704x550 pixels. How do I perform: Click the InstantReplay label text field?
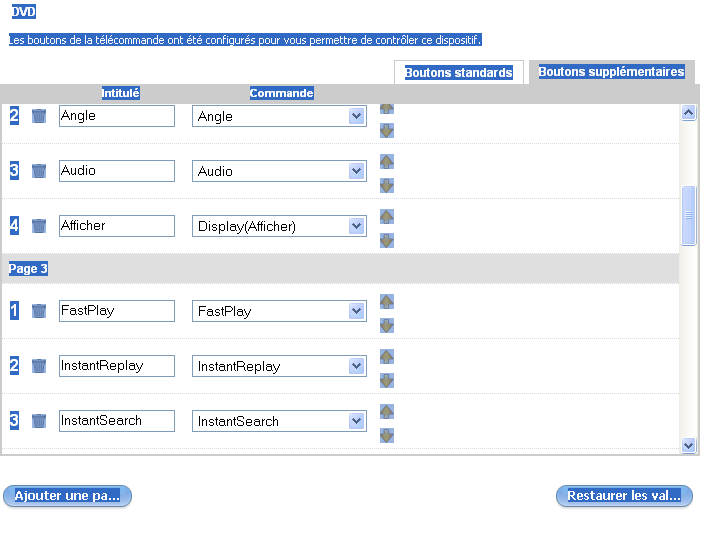(117, 366)
